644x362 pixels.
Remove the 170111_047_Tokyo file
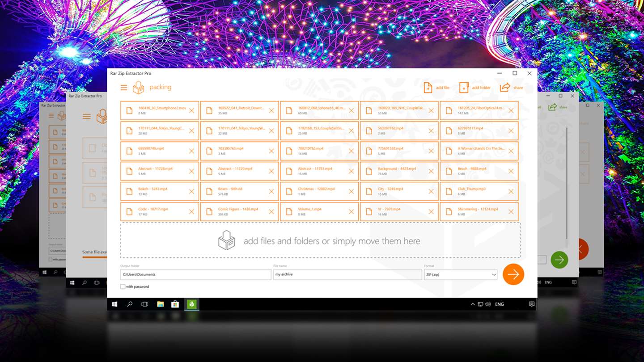(x=271, y=131)
